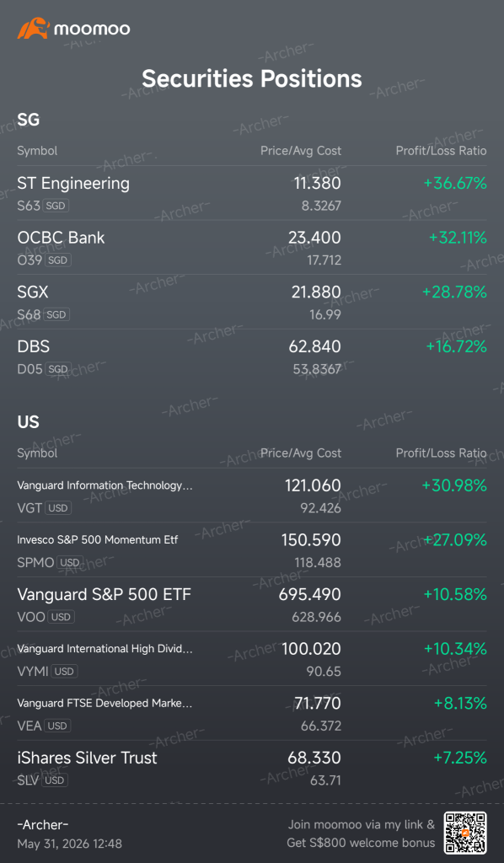This screenshot has width=504, height=863.
Task: Open the DBS position row
Action: pos(252,356)
